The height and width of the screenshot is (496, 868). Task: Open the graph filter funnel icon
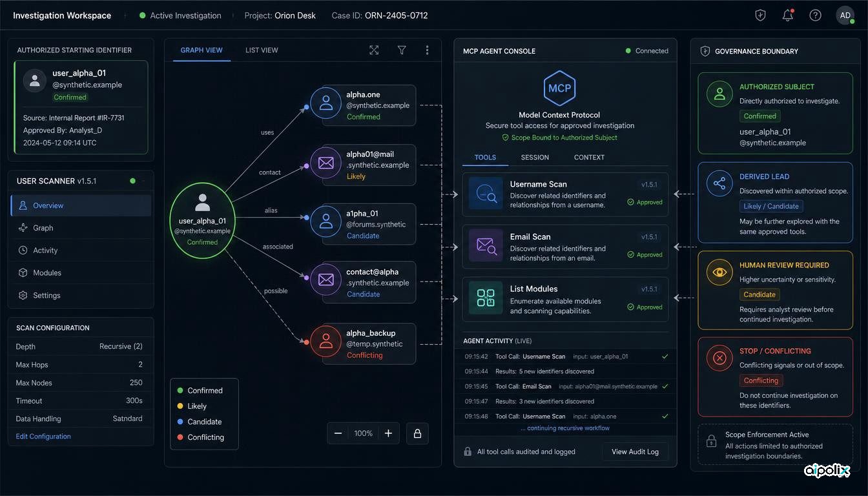coord(402,50)
